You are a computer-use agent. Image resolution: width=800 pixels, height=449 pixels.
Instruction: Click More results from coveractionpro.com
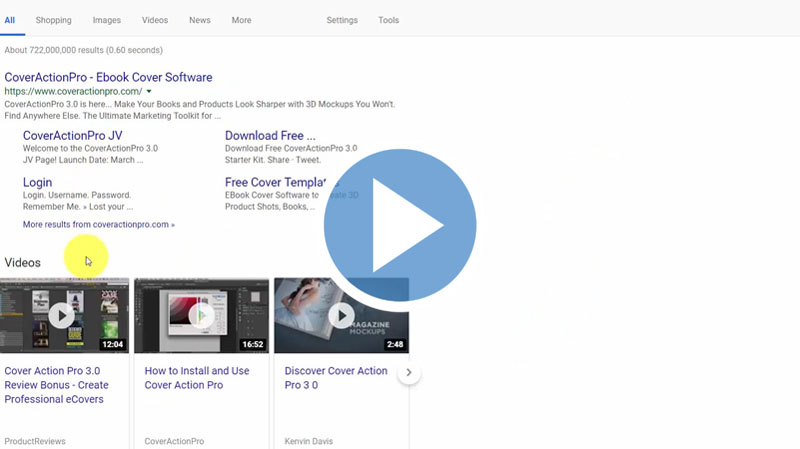98,225
